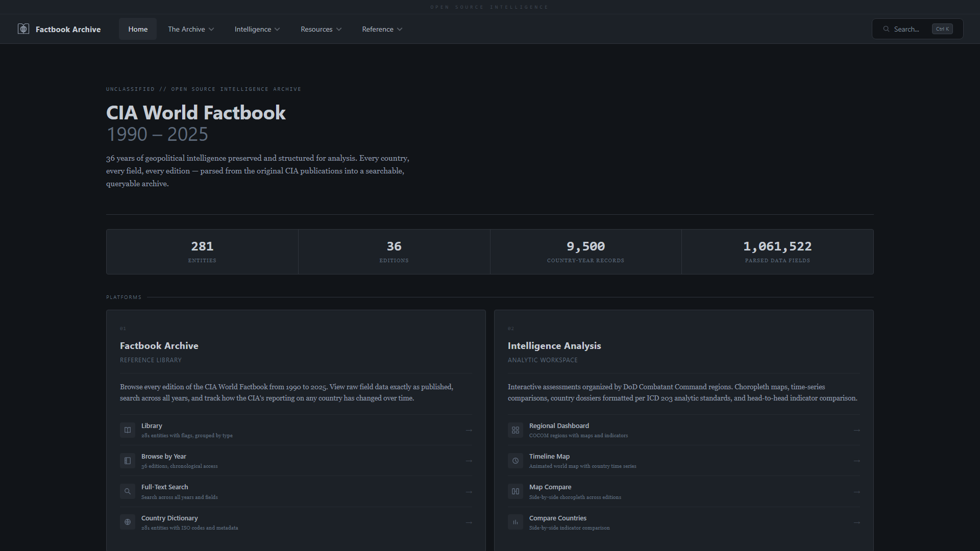
Task: Open the Reference dropdown menu
Action: pyautogui.click(x=382, y=29)
